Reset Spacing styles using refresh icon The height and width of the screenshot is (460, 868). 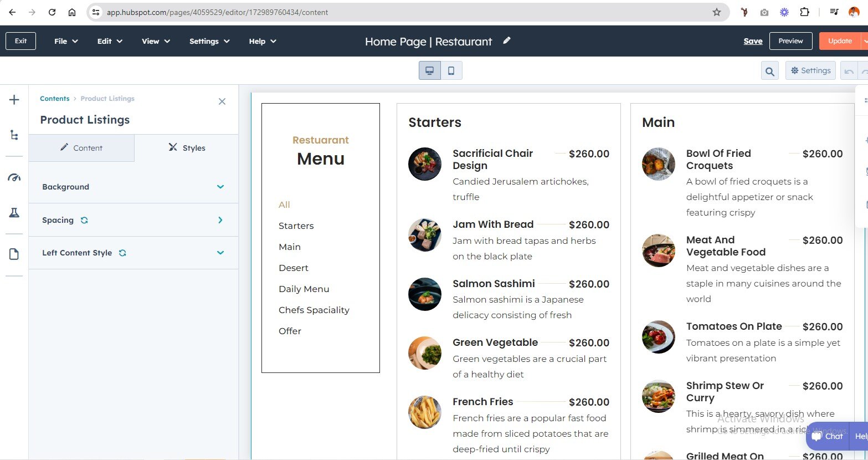tap(84, 220)
